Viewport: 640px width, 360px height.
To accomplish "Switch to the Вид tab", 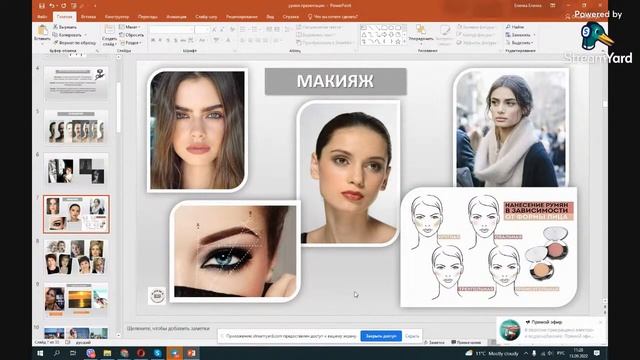I will pyautogui.click(x=270, y=17).
